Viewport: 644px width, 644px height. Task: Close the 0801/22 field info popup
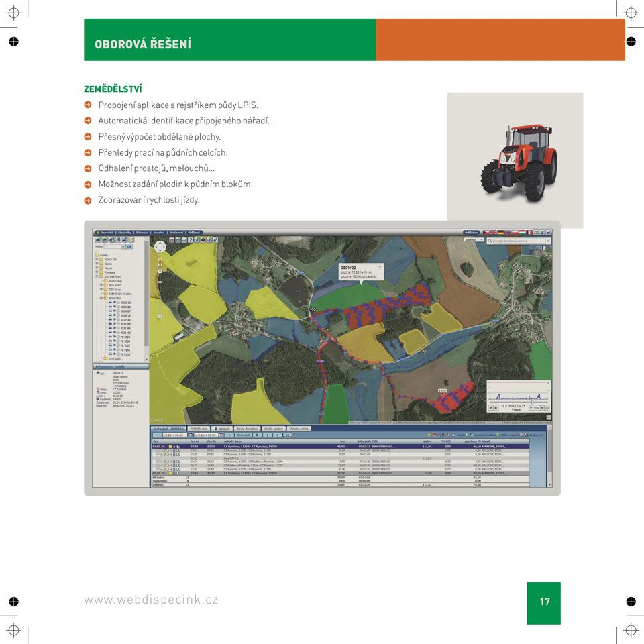tap(380, 268)
